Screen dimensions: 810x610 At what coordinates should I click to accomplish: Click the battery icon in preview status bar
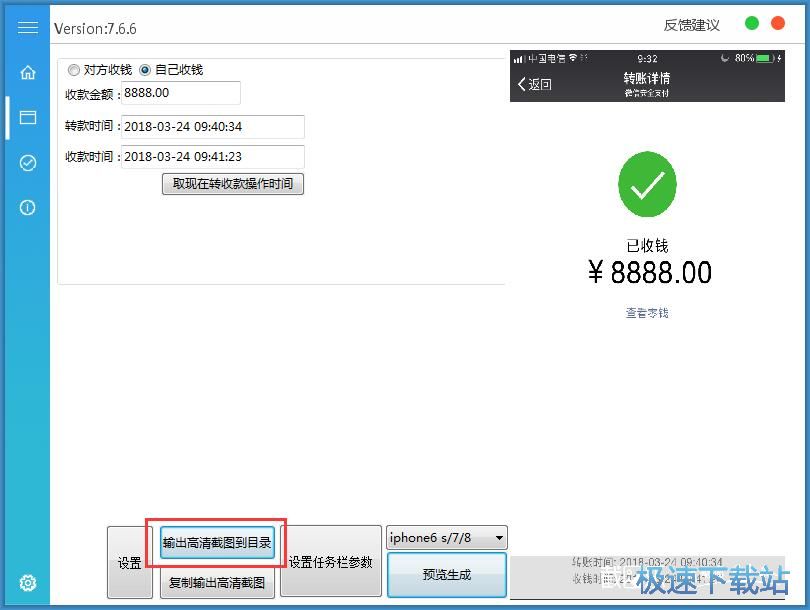pyautogui.click(x=766, y=58)
